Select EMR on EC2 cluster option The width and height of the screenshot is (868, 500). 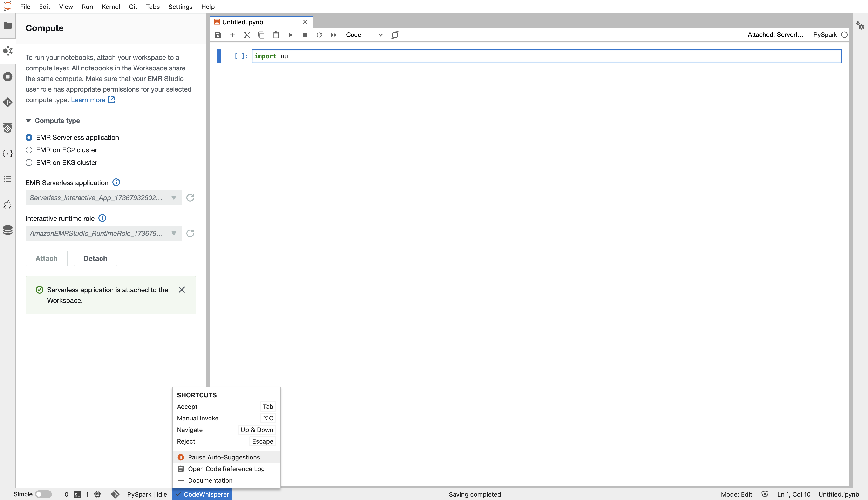click(x=29, y=150)
